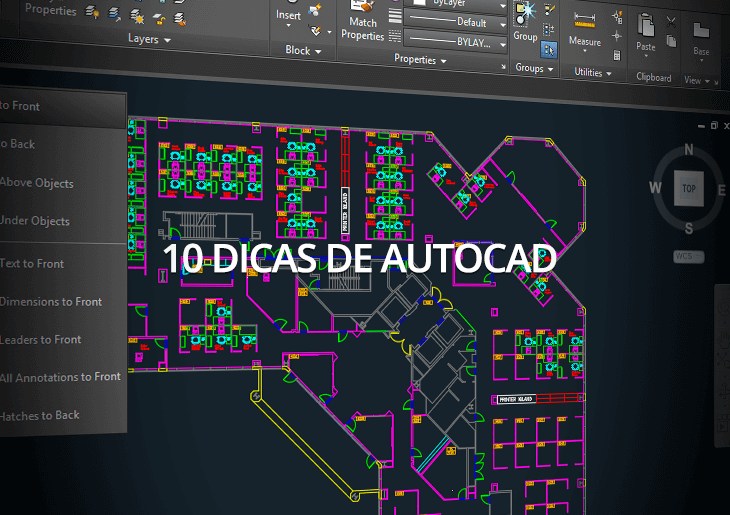Open the BYLAY... linetype dropdown
Image resolution: width=730 pixels, height=515 pixels.
pos(503,45)
